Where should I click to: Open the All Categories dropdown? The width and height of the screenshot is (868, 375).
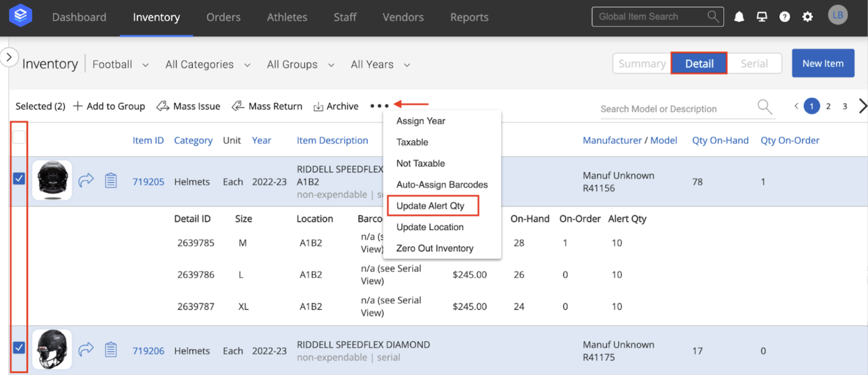point(208,65)
